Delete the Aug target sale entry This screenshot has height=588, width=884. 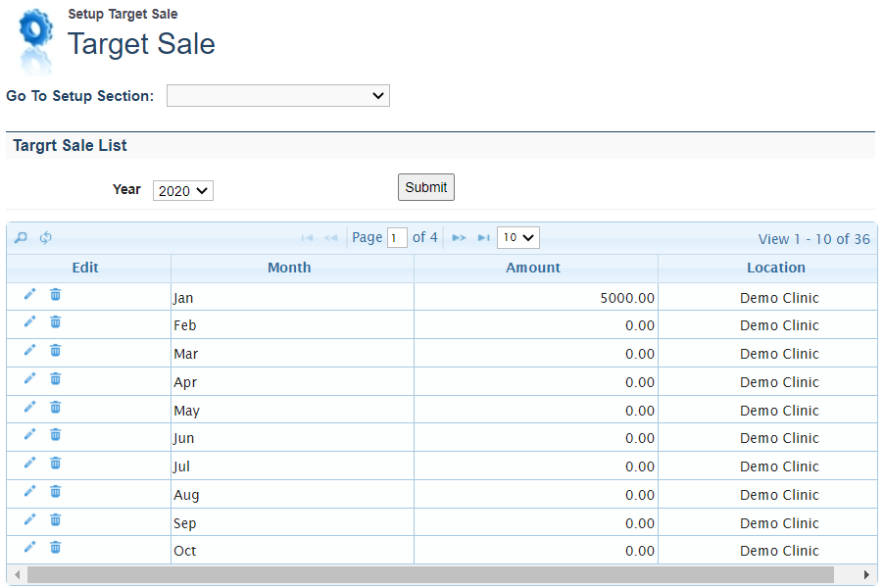(56, 491)
